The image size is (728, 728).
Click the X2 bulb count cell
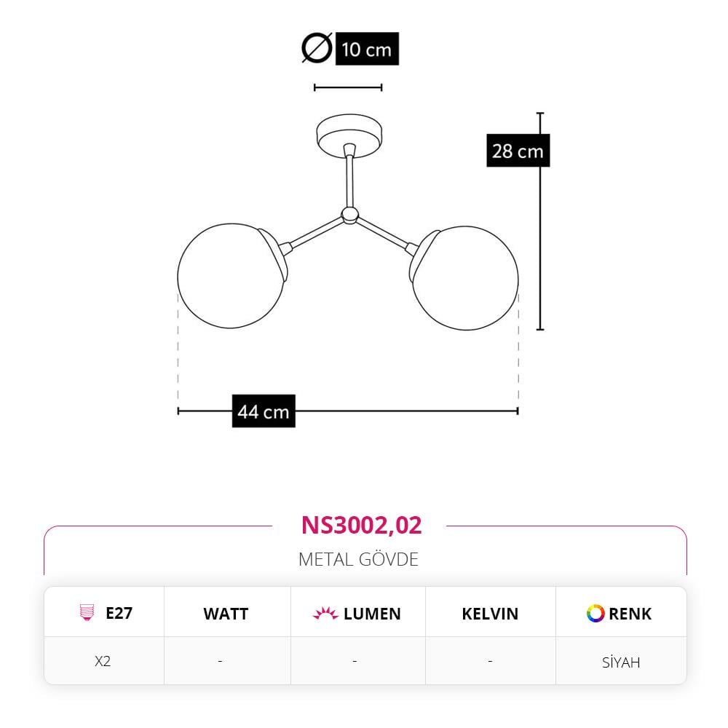(103, 661)
